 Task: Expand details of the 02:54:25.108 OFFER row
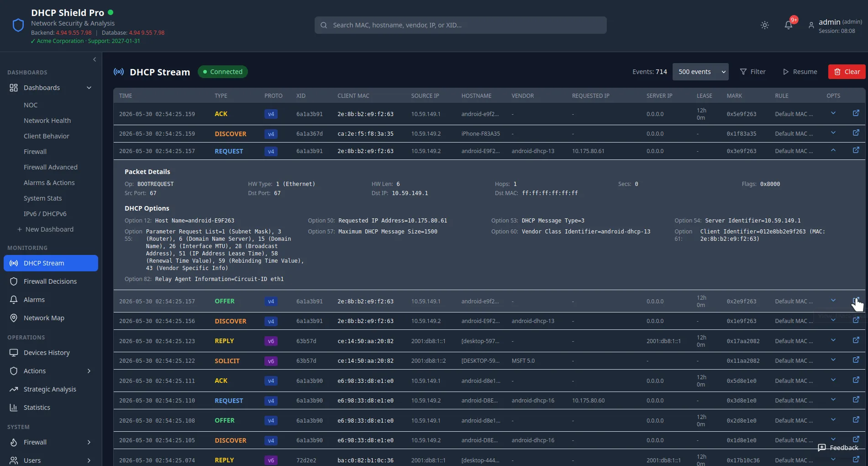coord(833,420)
